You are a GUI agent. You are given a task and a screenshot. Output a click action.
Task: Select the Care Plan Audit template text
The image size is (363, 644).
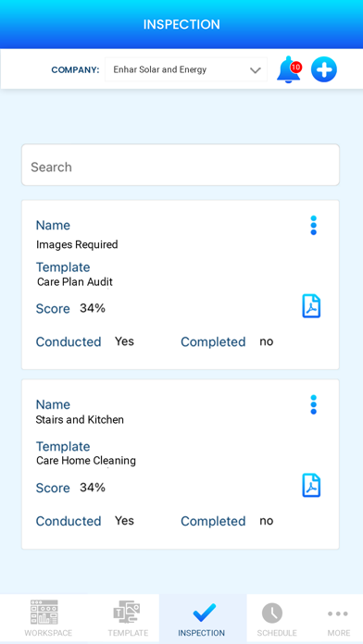75,281
